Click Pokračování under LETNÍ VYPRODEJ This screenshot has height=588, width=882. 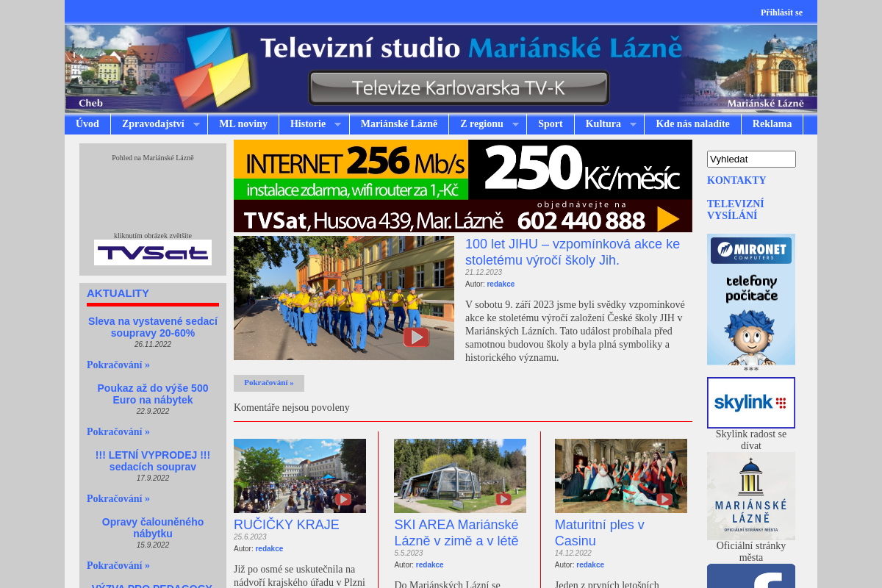[x=118, y=498]
